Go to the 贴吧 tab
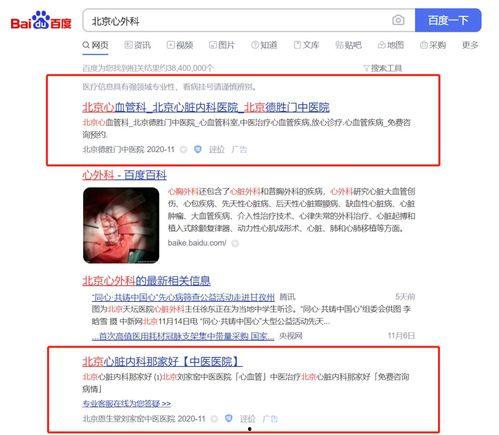Image resolution: width=499 pixels, height=435 pixels. click(349, 45)
